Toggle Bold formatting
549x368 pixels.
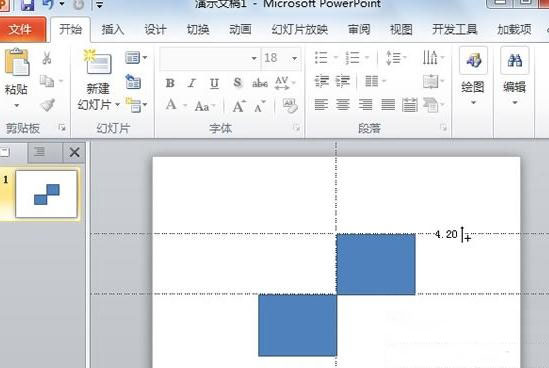tap(170, 83)
